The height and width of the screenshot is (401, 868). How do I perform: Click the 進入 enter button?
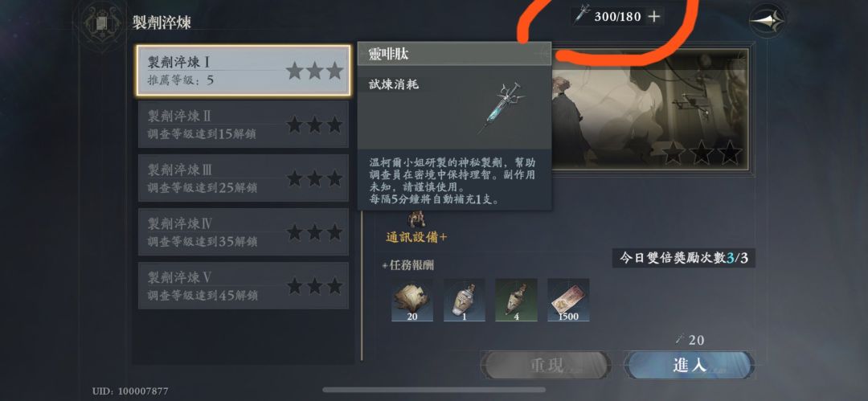(x=690, y=365)
